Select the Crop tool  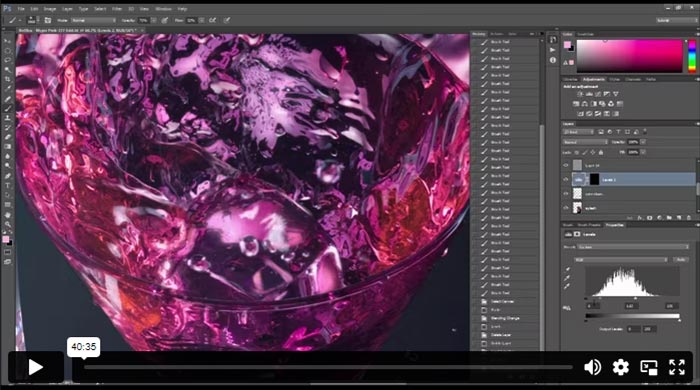tap(8, 79)
